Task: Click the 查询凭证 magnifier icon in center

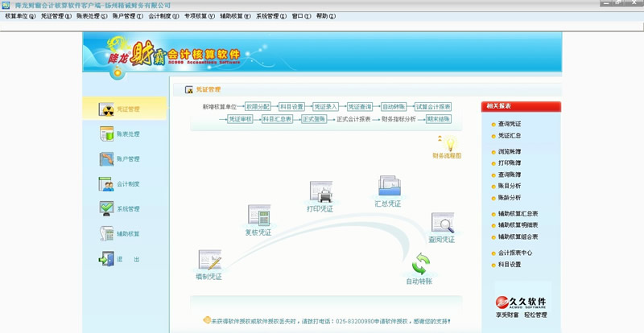Action: pyautogui.click(x=443, y=223)
